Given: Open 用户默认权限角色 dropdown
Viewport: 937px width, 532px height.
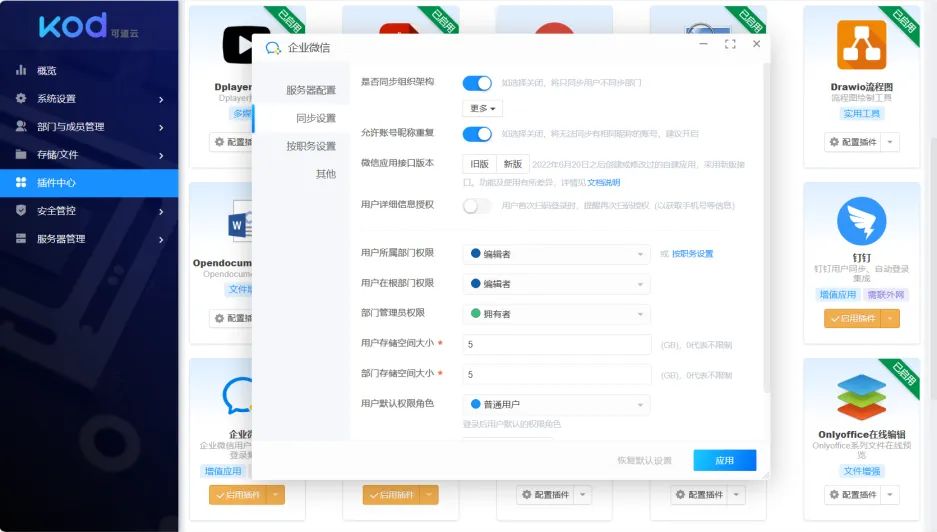Looking at the screenshot, I should click(556, 405).
